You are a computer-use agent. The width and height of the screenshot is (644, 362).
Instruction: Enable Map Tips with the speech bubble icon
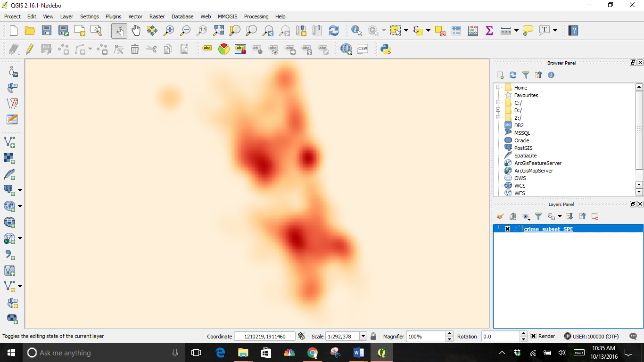click(527, 30)
